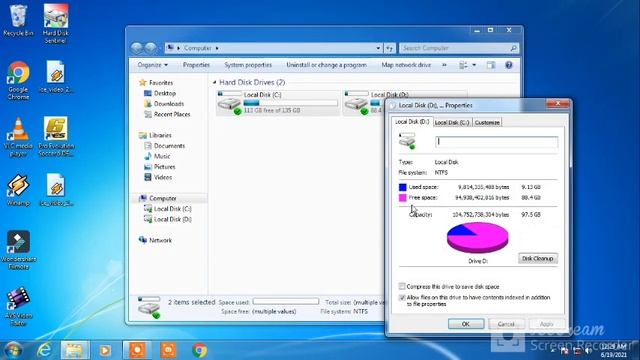Click Uninstall or change a program

327,65
